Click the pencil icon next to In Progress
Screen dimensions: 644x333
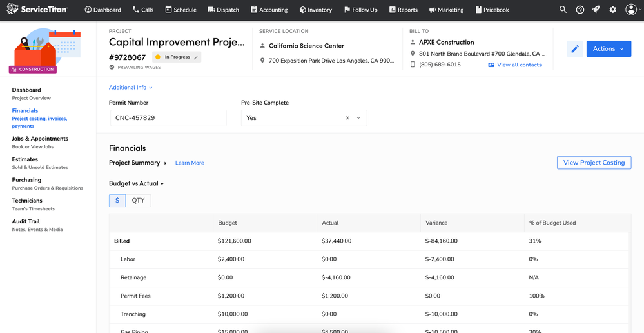coord(196,57)
